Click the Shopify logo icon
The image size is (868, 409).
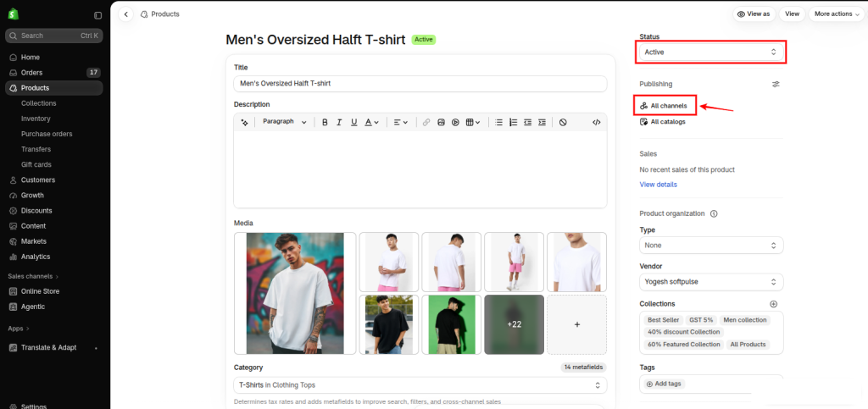click(14, 14)
